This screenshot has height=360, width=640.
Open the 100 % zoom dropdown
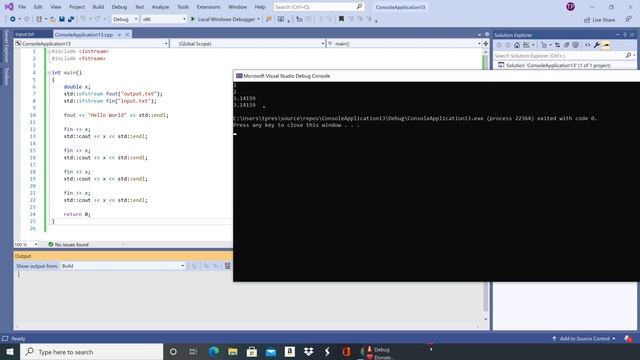coord(26,244)
